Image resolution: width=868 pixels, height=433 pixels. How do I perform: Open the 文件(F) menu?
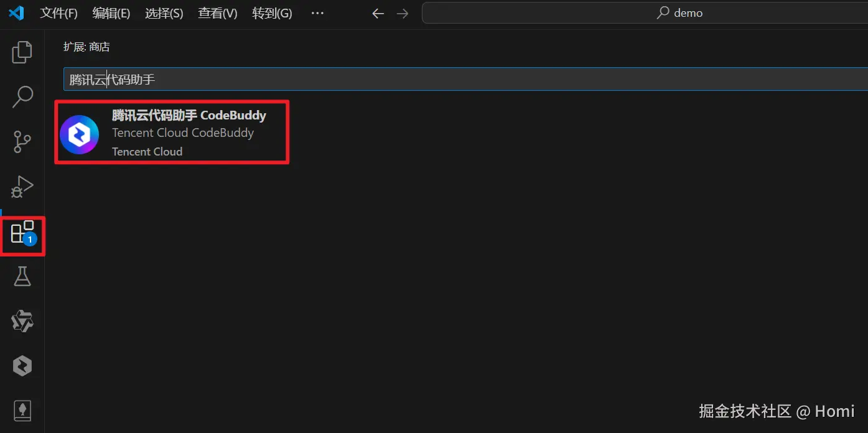click(59, 13)
